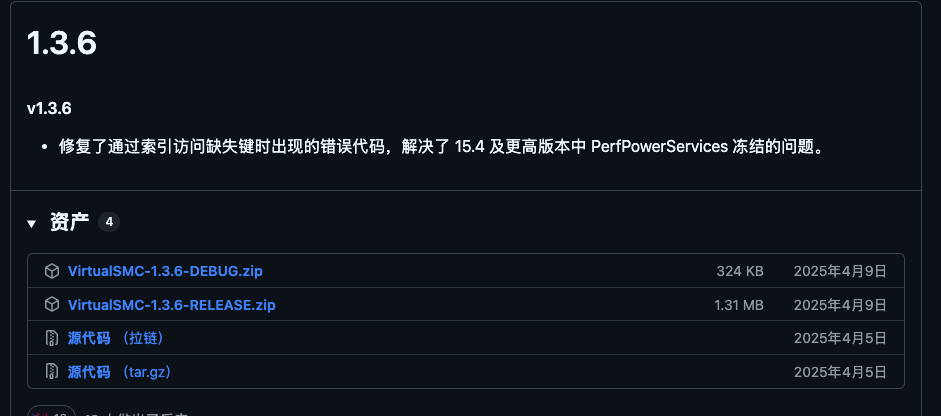Click the 资产 section heading

pos(69,222)
